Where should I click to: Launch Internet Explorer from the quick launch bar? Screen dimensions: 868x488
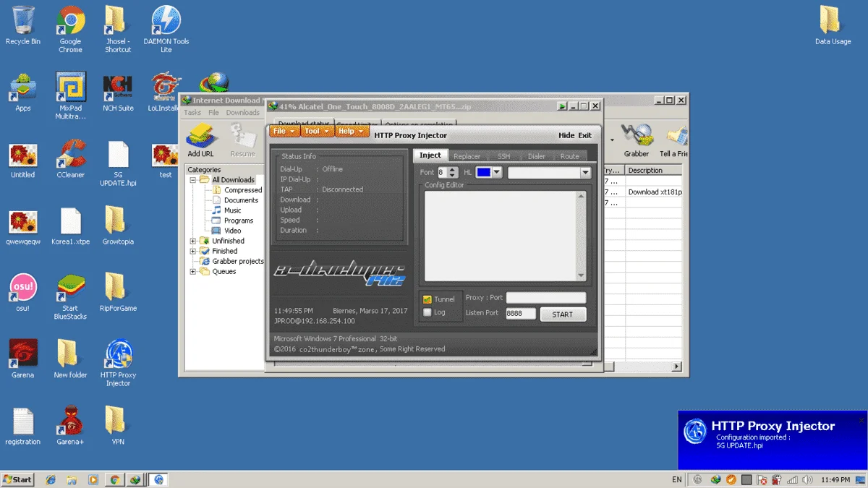coord(51,479)
